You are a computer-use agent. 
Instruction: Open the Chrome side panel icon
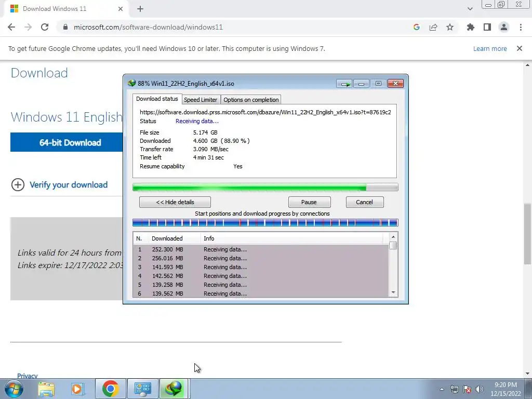click(x=487, y=27)
